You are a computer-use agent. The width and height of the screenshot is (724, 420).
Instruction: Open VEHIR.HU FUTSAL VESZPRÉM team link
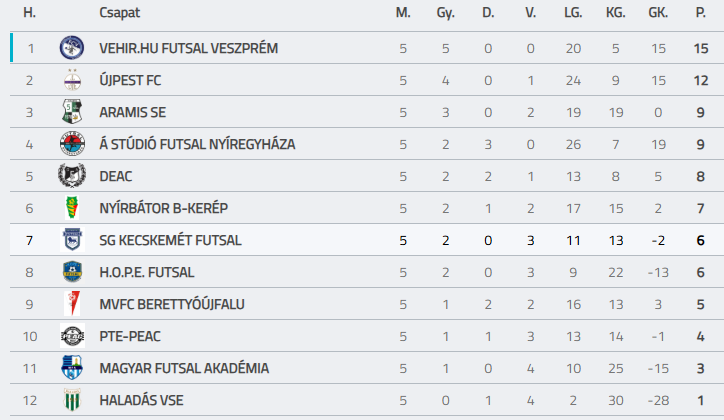[188, 48]
